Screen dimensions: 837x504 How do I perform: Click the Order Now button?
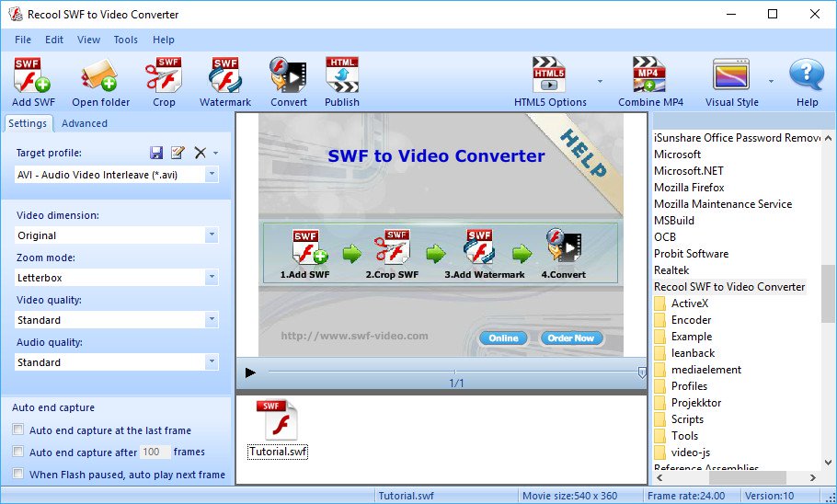(571, 338)
